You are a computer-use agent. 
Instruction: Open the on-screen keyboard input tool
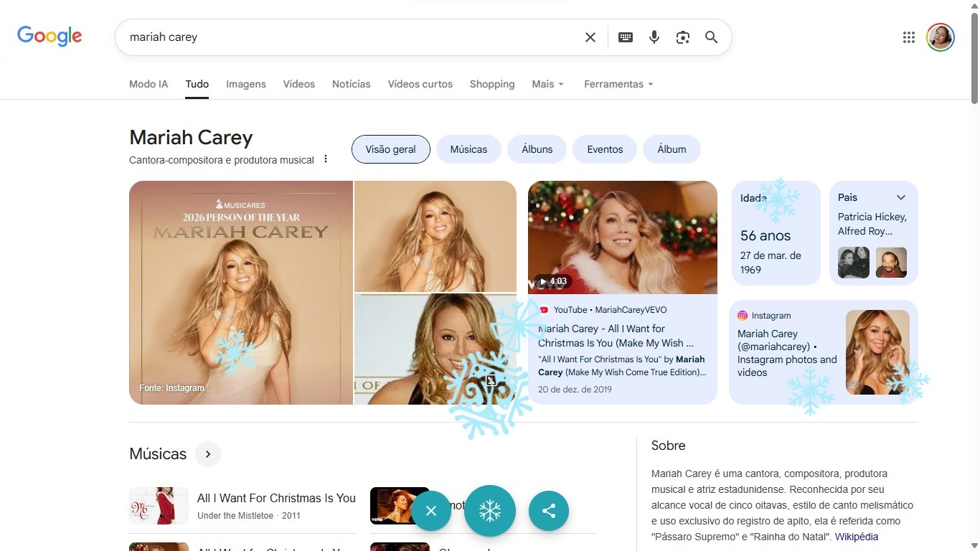click(626, 37)
